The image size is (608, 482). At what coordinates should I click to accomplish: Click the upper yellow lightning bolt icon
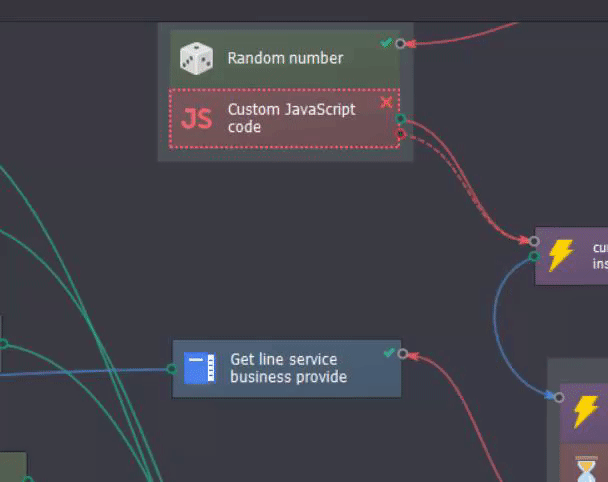pyautogui.click(x=561, y=255)
